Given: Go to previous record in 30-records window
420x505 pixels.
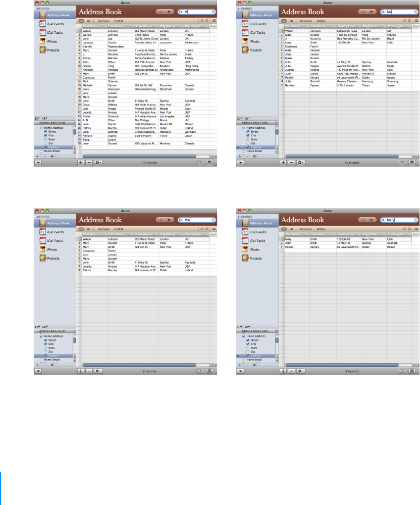Looking at the screenshot, I should click(161, 12).
